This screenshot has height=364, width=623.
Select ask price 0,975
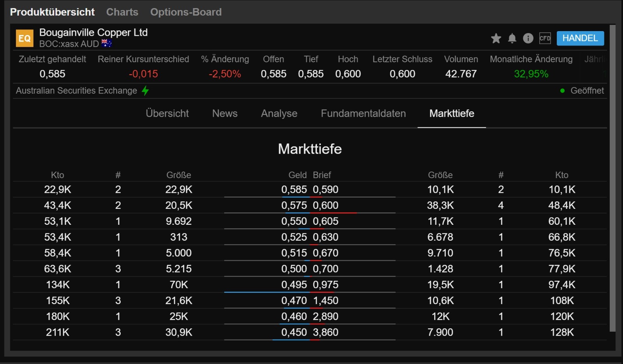[x=326, y=285]
